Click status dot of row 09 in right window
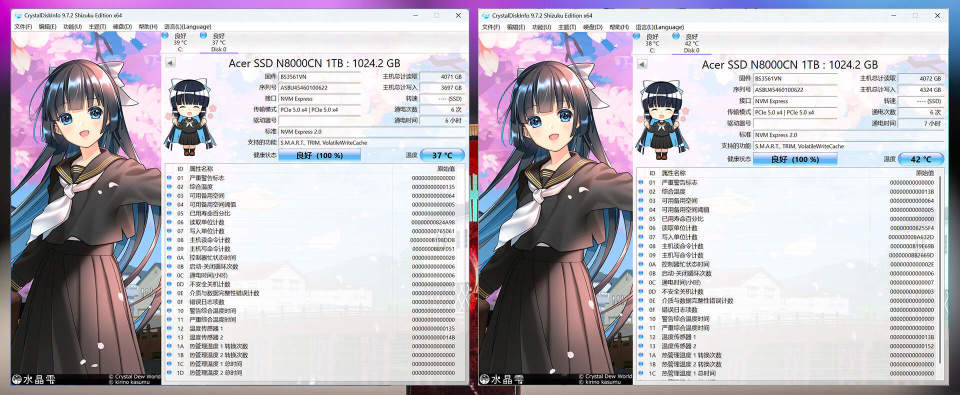The image size is (960, 395). [641, 255]
